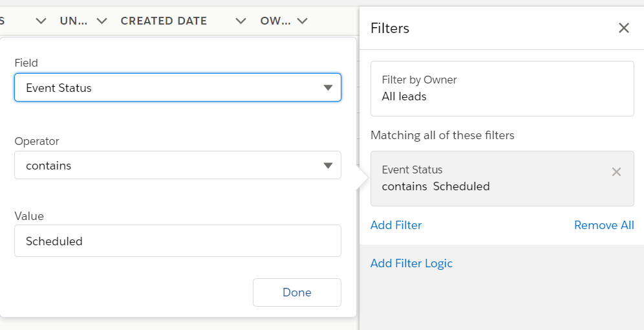Click the Remove All link
The width and height of the screenshot is (644, 330).
(603, 225)
